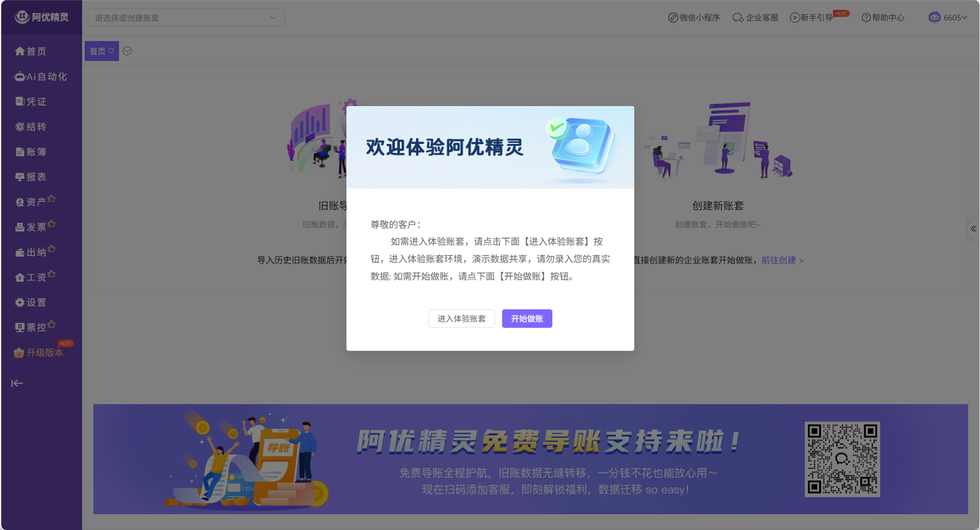This screenshot has height=530, width=980.
Task: Open the 微信小程序 icon link
Action: pyautogui.click(x=673, y=17)
